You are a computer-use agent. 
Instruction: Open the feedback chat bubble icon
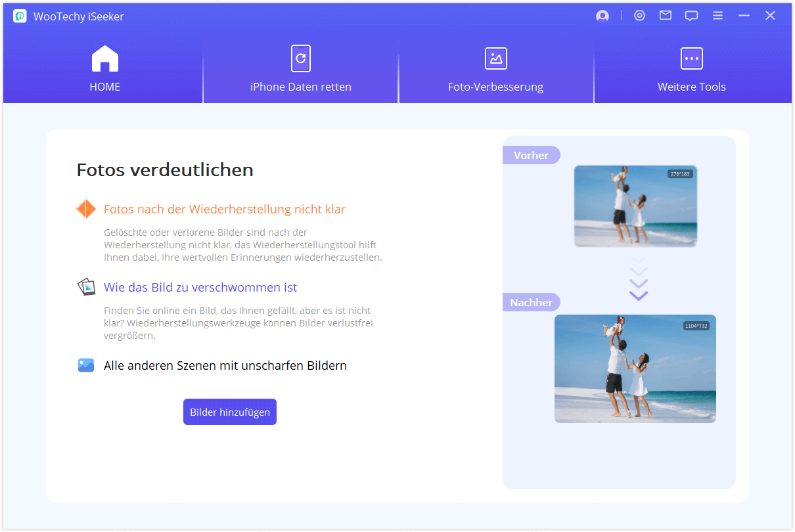tap(691, 15)
